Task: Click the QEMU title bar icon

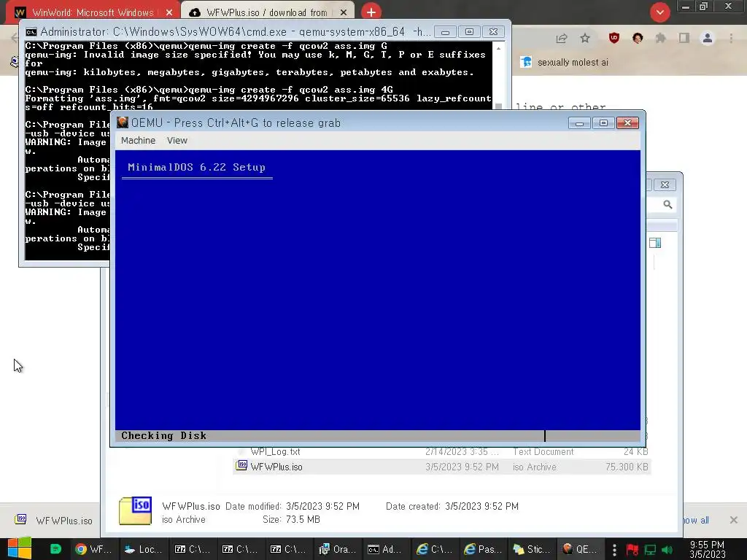Action: click(123, 122)
